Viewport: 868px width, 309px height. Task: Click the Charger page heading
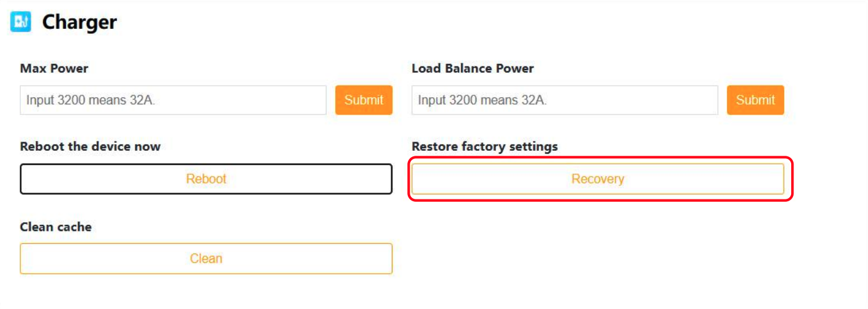pyautogui.click(x=79, y=23)
